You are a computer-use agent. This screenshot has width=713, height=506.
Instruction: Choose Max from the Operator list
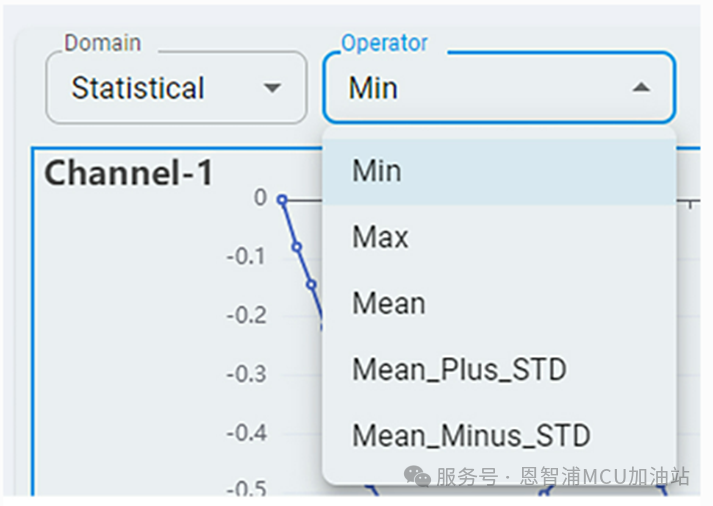(381, 237)
